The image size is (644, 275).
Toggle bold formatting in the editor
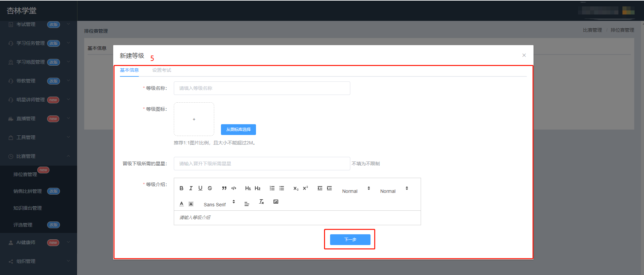click(182, 188)
